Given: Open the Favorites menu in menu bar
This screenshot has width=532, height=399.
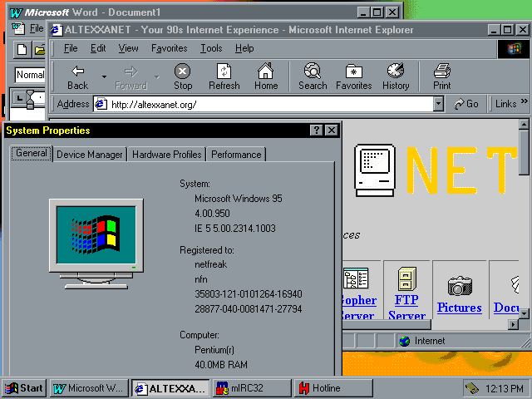Looking at the screenshot, I should click(169, 48).
